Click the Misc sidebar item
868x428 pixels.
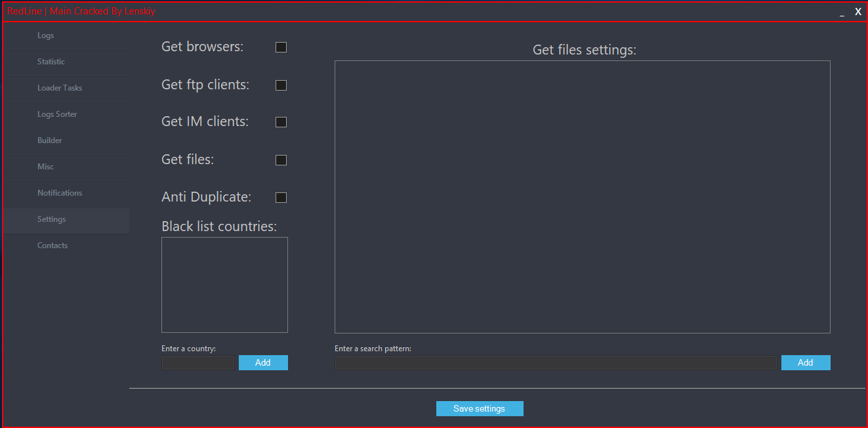click(x=46, y=167)
